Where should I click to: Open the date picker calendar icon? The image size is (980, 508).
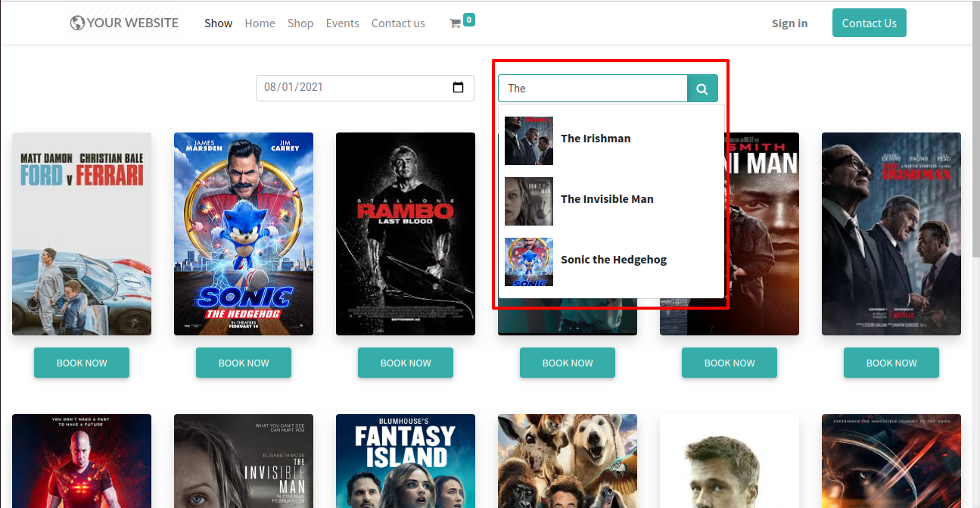coord(458,87)
